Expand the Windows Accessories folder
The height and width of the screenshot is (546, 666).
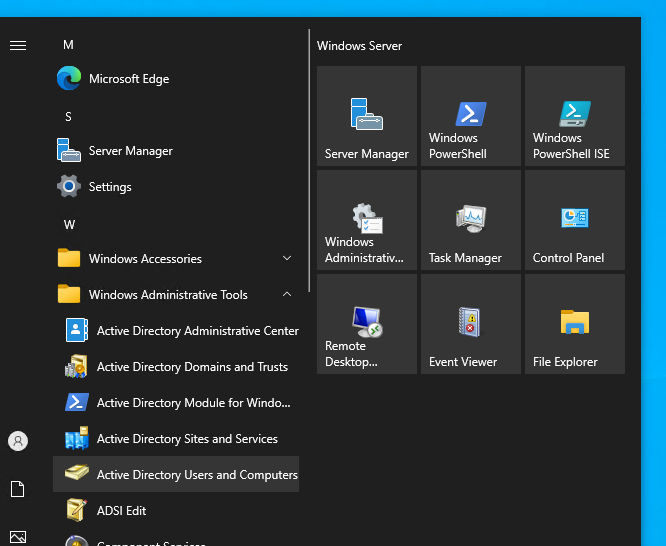(176, 258)
